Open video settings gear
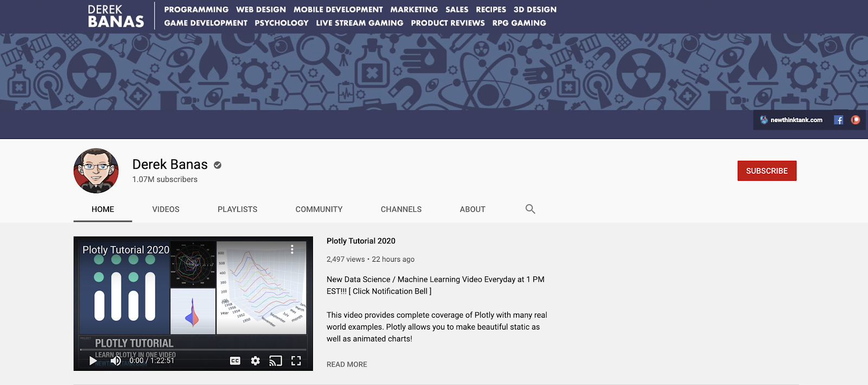 pyautogui.click(x=256, y=361)
